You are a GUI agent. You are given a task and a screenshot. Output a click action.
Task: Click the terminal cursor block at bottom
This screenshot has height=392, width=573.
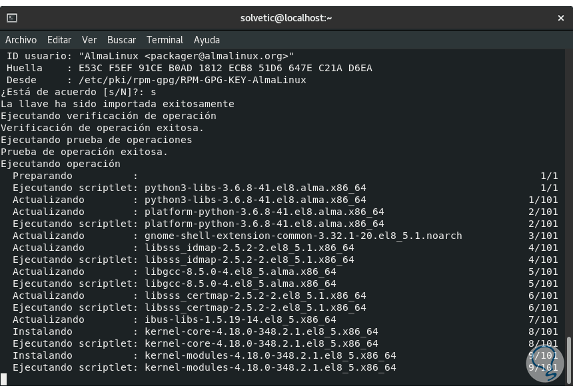click(x=3, y=379)
